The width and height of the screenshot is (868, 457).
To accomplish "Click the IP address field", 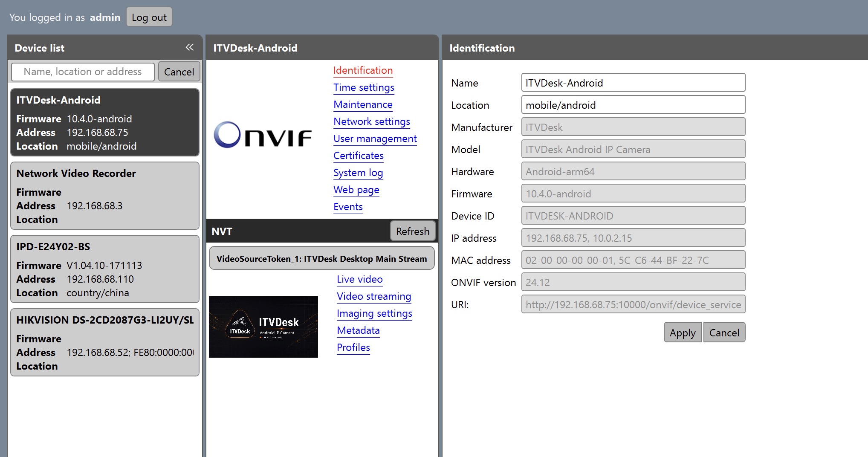I will [633, 238].
